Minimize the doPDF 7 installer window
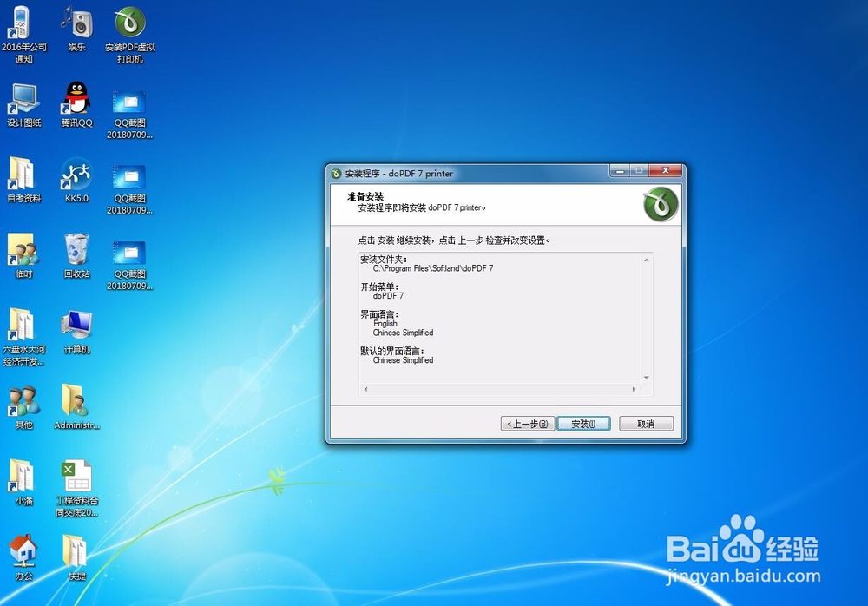Screen dimensions: 868x606 click(x=620, y=171)
